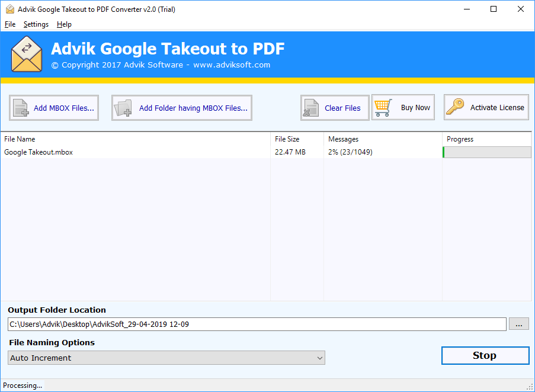Close the Advik converter window
This screenshot has height=392, width=535.
520,9
